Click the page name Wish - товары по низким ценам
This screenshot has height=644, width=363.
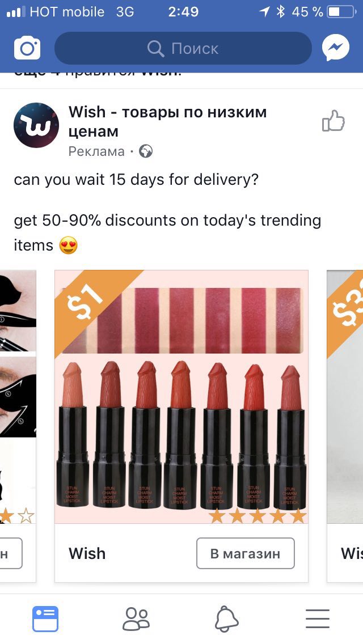pyautogui.click(x=167, y=121)
